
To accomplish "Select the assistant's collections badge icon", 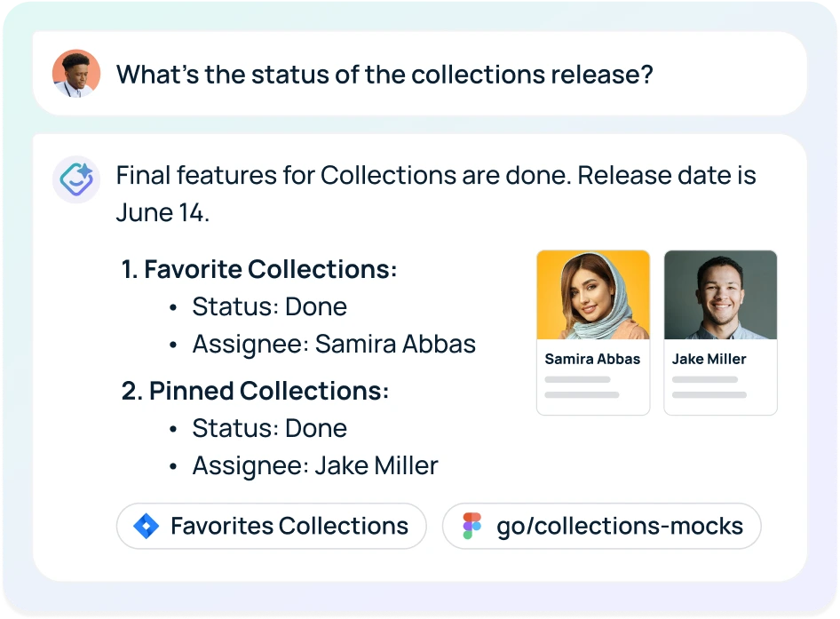I will (x=76, y=179).
